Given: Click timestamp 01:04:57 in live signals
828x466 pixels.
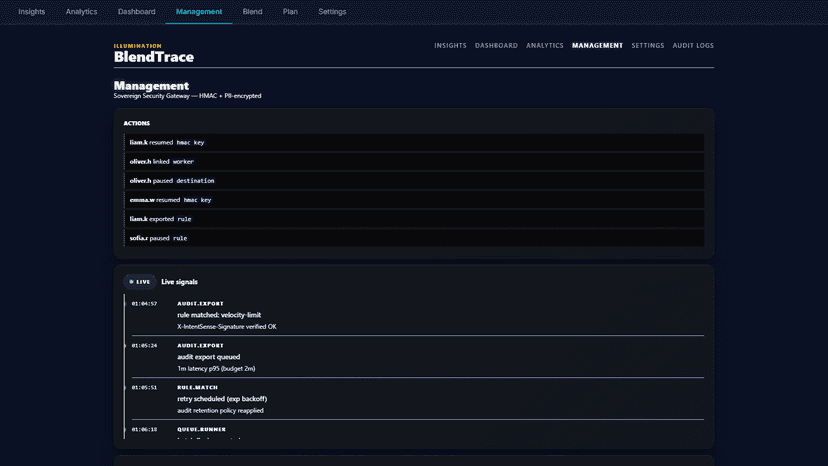Looking at the screenshot, I should 144,304.
